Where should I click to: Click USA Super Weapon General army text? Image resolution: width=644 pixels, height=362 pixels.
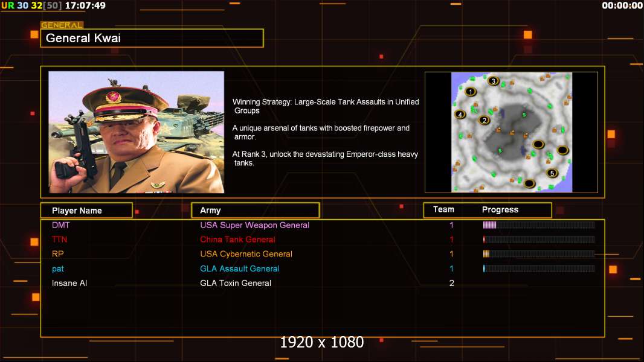pos(255,225)
